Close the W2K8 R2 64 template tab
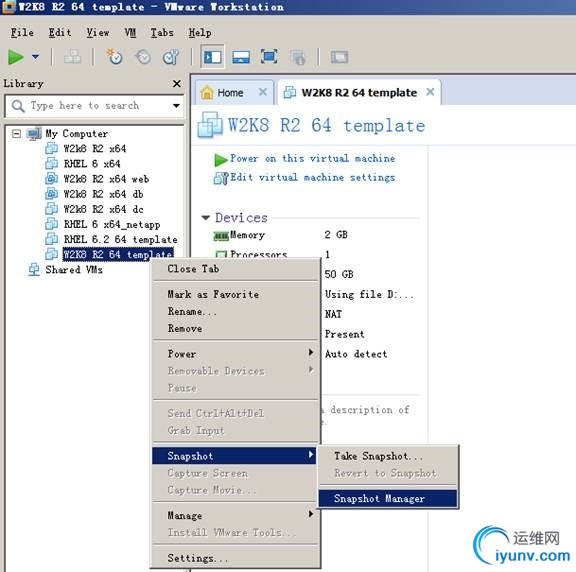Viewport: 576px width, 572px height. pos(430,92)
